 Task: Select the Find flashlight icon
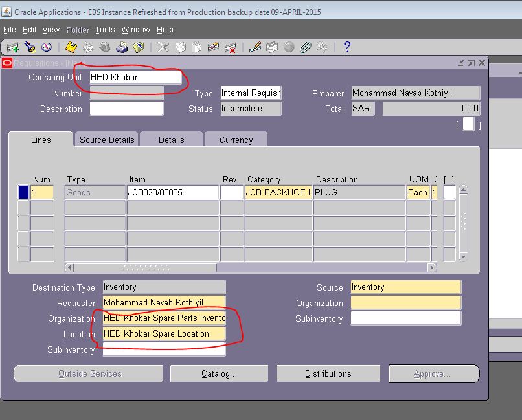click(28, 47)
